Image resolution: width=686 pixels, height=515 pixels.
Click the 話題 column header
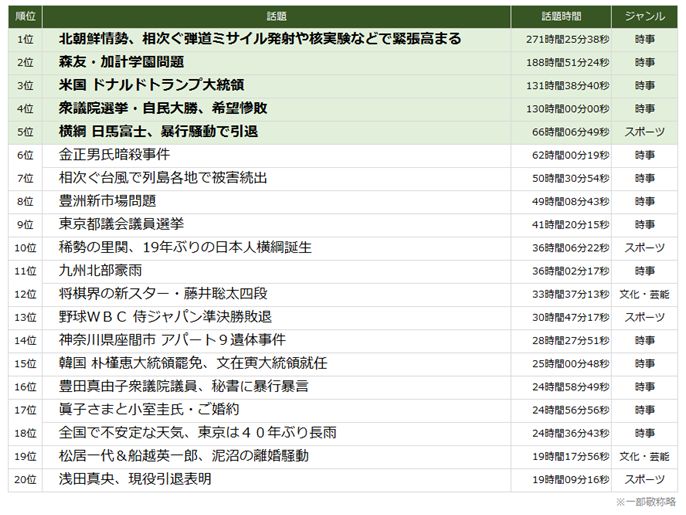tap(276, 17)
